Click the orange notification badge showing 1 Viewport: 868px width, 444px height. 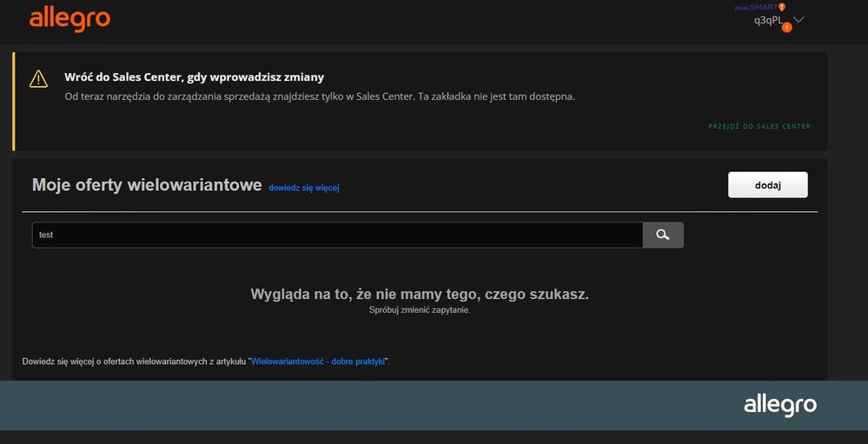pos(786,28)
